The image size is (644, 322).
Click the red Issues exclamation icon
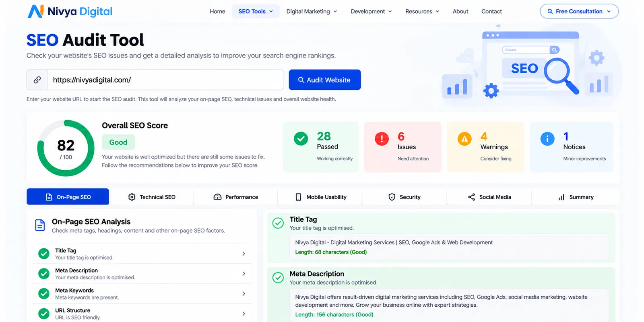coord(382,138)
